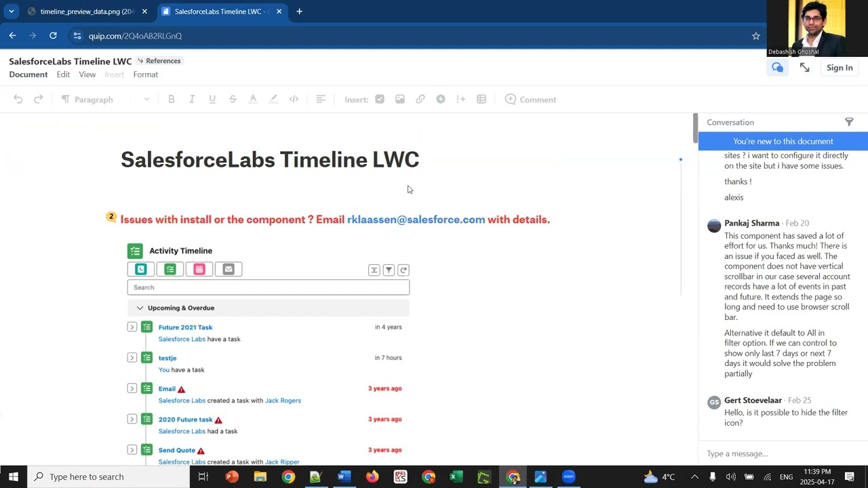Screen dimensions: 868x488
Task: Insert a checklist item
Action: [x=380, y=100]
